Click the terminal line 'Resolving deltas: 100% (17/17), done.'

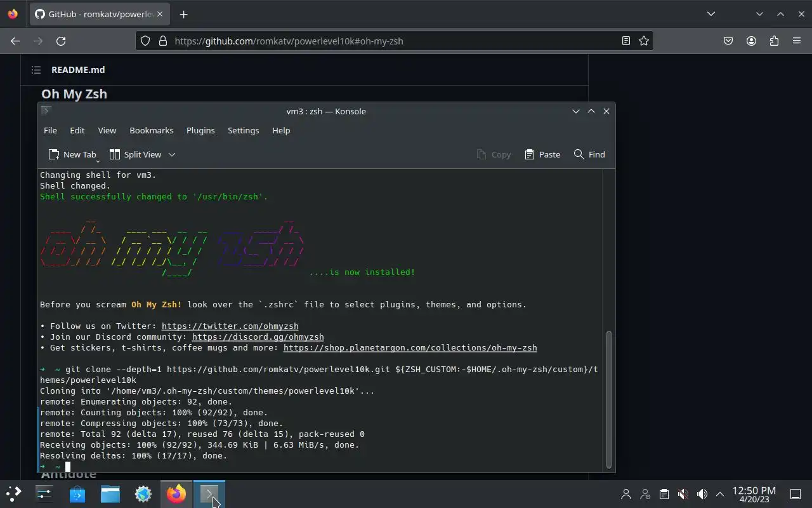(134, 456)
